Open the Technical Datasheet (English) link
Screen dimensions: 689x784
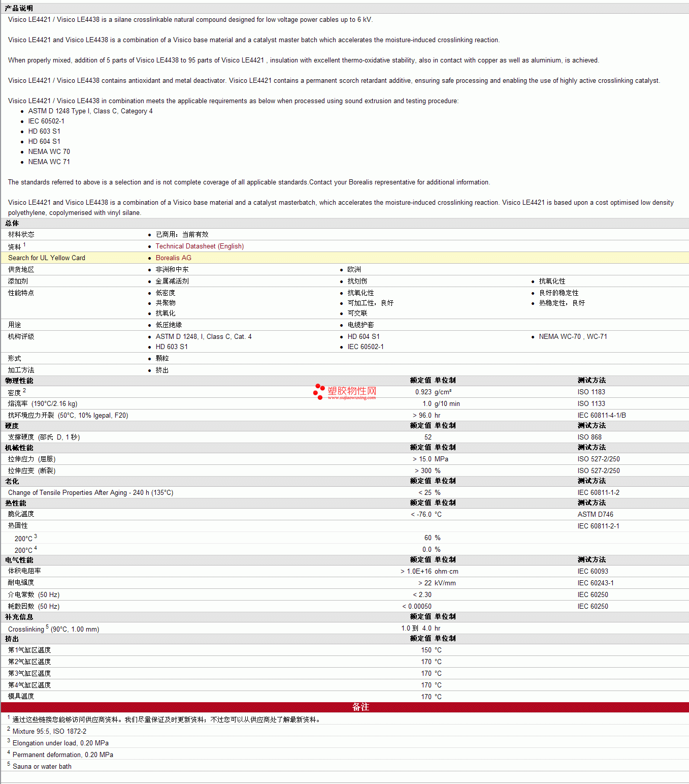coord(200,246)
